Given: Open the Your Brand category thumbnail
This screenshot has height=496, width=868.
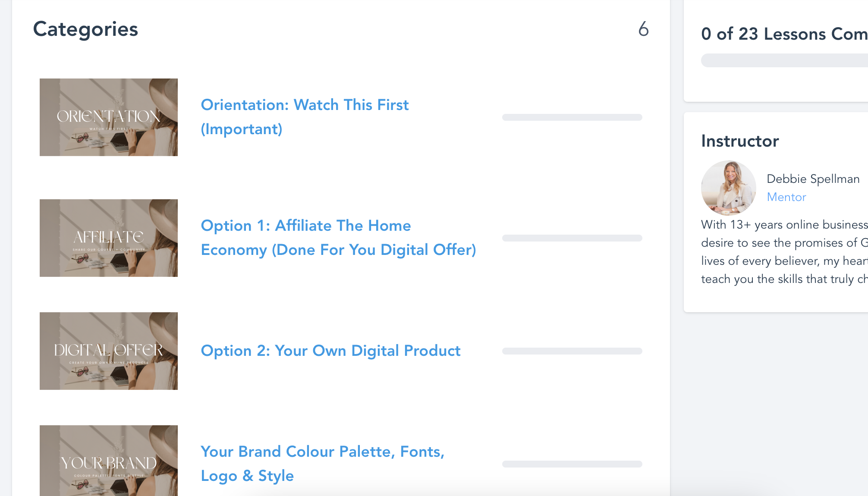Looking at the screenshot, I should [109, 461].
